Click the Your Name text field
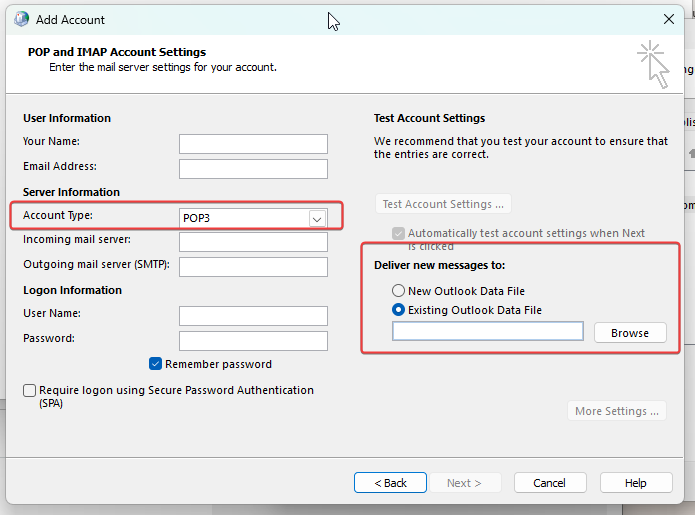The height and width of the screenshot is (515, 695). [253, 144]
